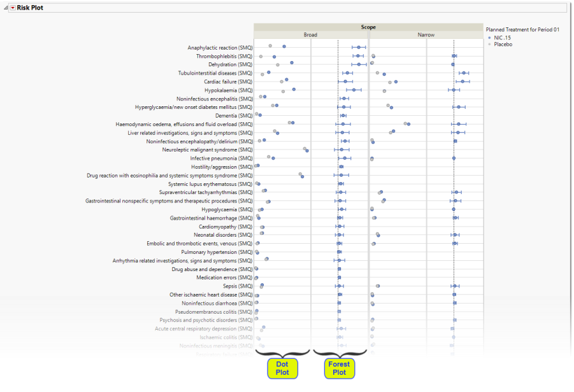Click the Planned Treatment for Period 01 legend title
Image resolution: width=574 pixels, height=392 pixels.
click(x=522, y=30)
